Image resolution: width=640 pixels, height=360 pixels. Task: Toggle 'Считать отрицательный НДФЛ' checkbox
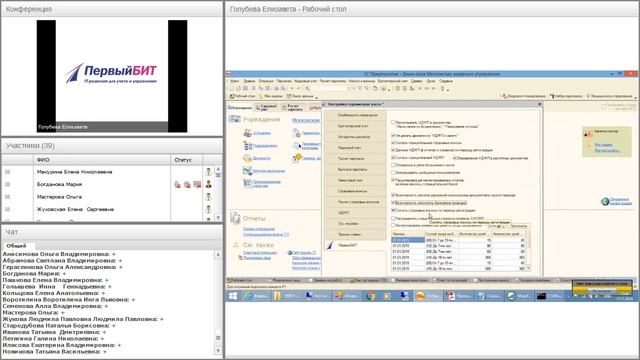point(393,158)
